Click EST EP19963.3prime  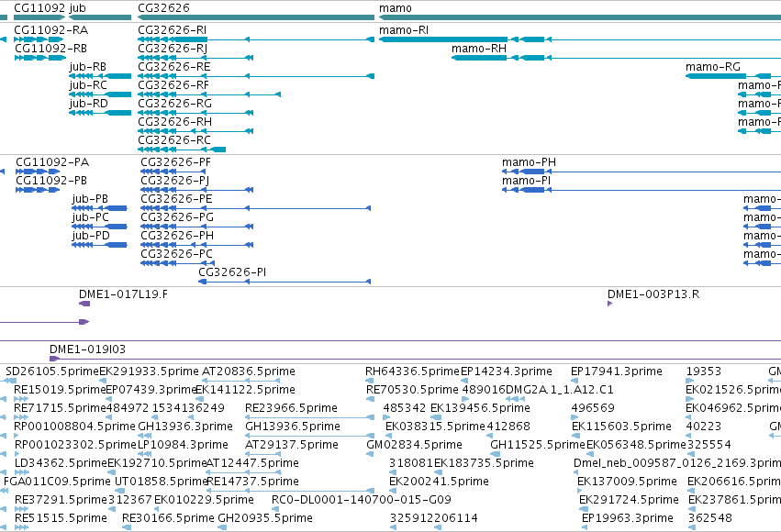[627, 518]
